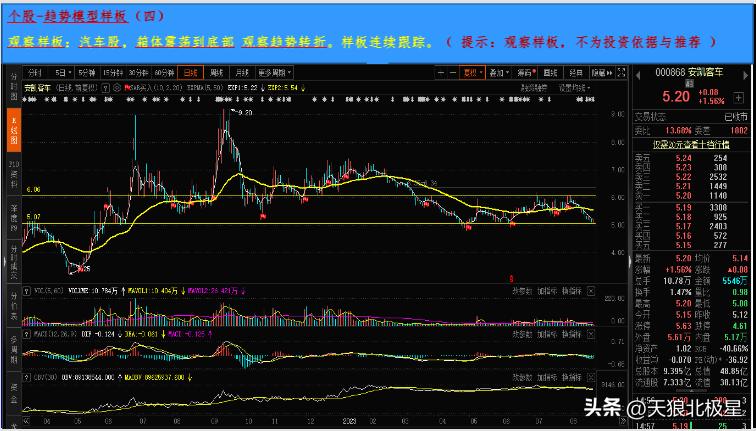This screenshot has width=756, height=431.
Task: Click 加指标 in VOL panel
Action: tap(548, 291)
